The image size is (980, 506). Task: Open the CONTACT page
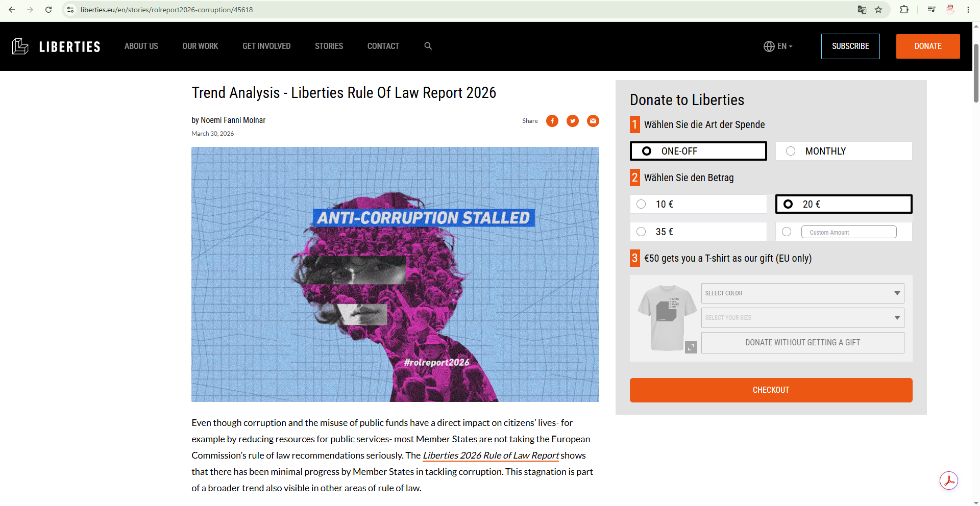383,46
